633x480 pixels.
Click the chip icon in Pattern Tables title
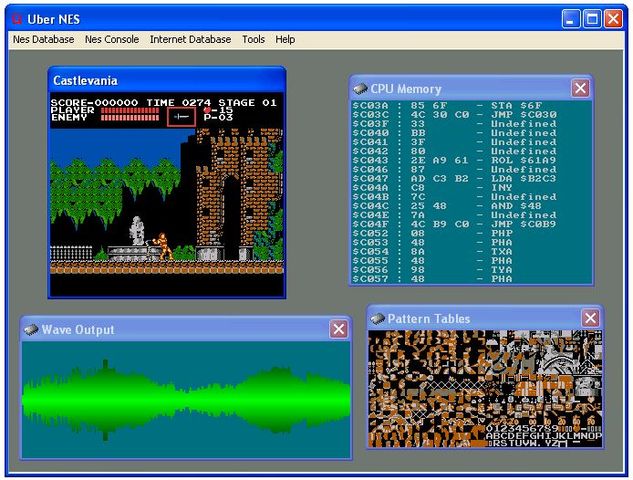pyautogui.click(x=377, y=319)
